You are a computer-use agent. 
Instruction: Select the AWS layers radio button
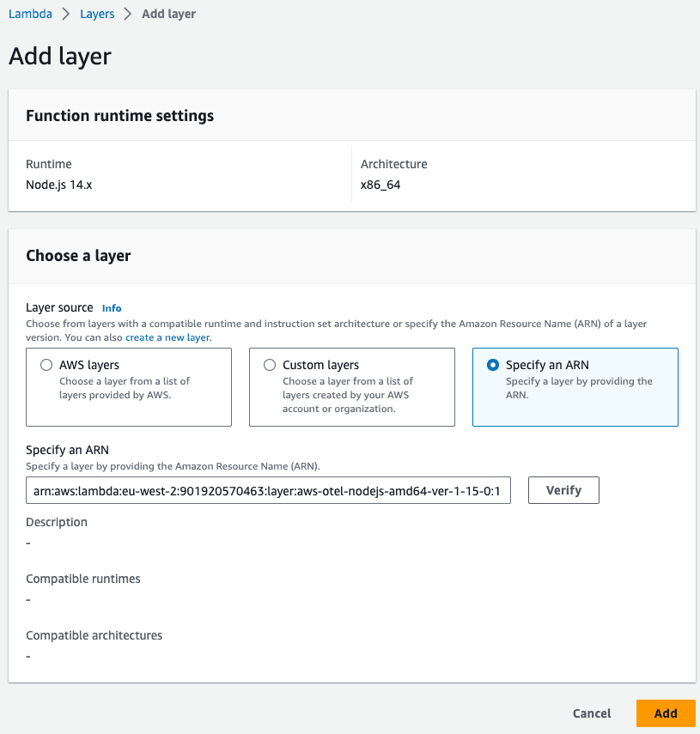point(46,364)
